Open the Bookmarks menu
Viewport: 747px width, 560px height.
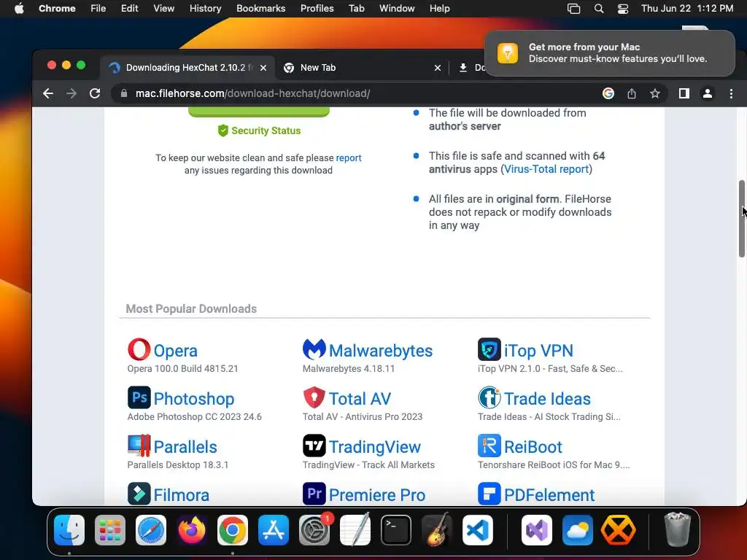coord(260,9)
